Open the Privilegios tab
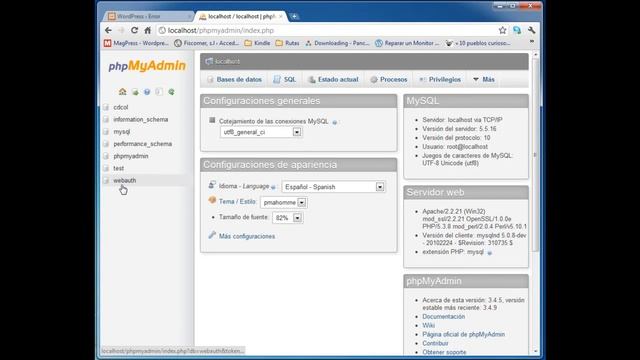The width and height of the screenshot is (640, 360). [x=440, y=80]
